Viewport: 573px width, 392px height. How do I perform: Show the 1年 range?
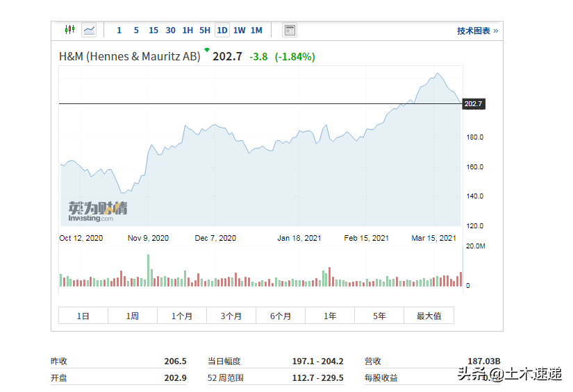[x=330, y=316]
